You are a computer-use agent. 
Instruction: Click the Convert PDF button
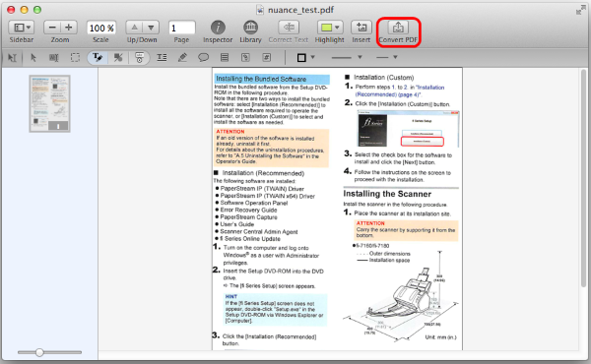click(x=398, y=28)
